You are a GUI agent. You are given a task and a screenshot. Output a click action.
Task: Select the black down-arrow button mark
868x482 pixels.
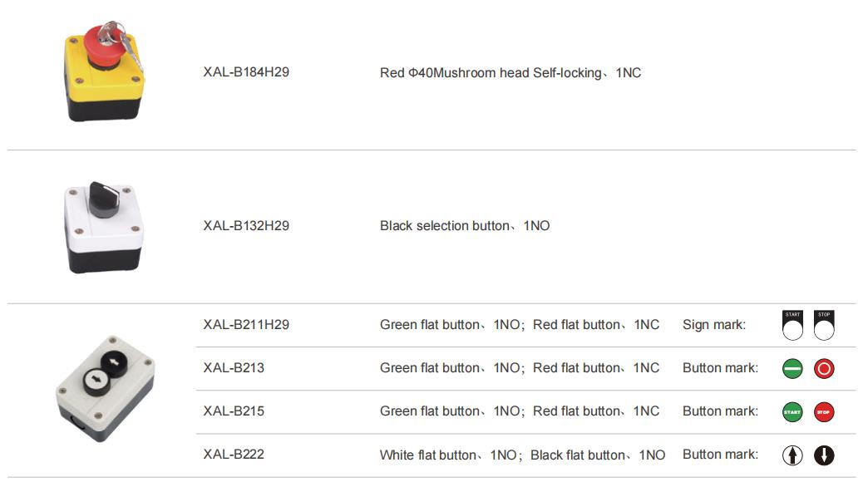[824, 455]
